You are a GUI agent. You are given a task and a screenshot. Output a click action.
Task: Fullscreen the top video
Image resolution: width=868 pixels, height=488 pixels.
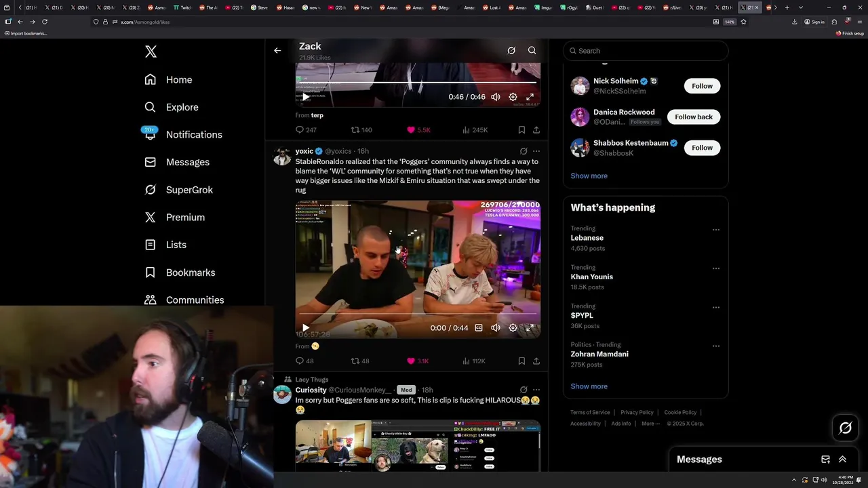pos(530,97)
